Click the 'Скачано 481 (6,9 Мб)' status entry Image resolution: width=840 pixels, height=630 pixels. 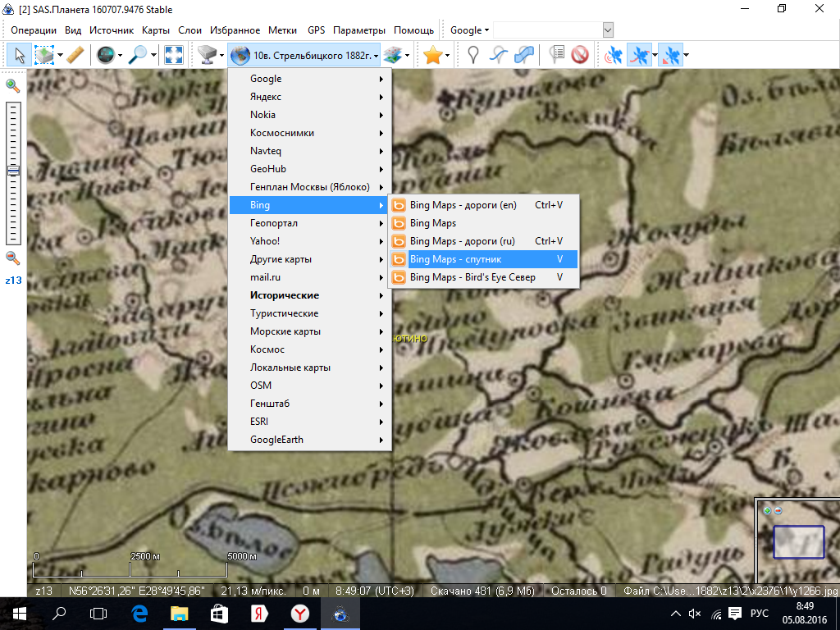tap(482, 591)
